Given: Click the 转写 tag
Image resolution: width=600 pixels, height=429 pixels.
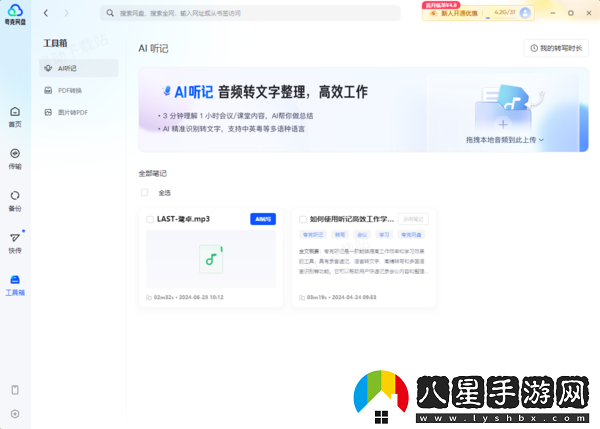Looking at the screenshot, I should pos(340,235).
